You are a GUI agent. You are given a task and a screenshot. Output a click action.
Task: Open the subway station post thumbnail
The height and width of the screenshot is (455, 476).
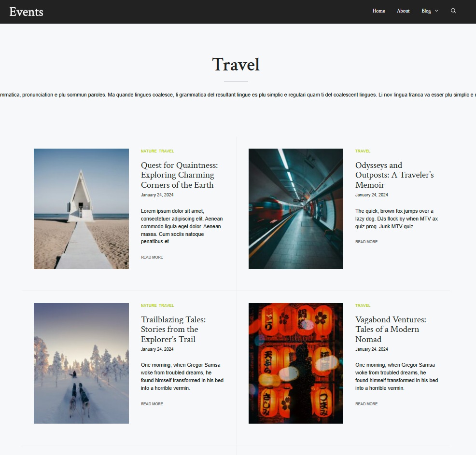point(295,209)
